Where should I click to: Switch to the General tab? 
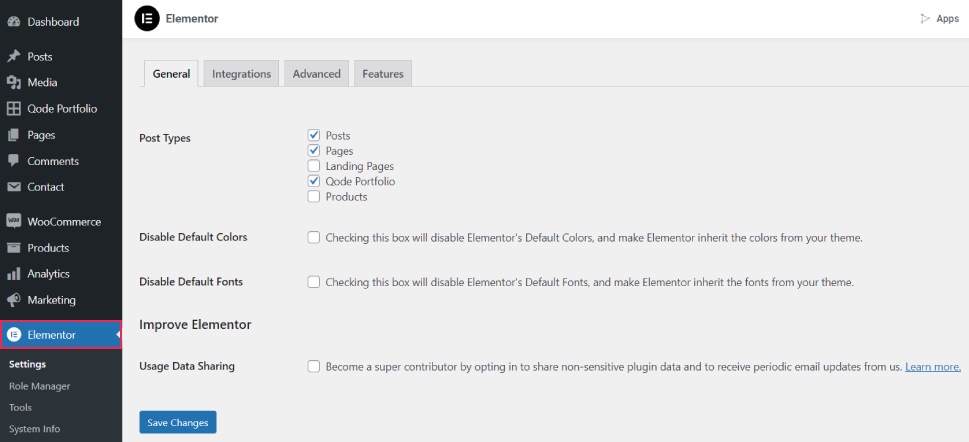pyautogui.click(x=171, y=74)
